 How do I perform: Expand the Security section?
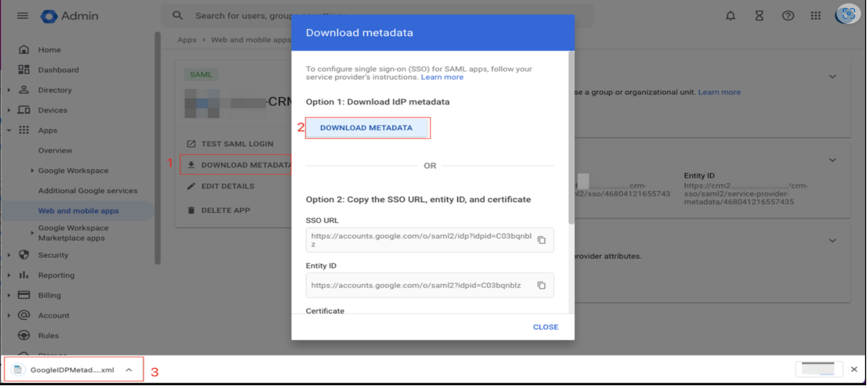[x=9, y=255]
